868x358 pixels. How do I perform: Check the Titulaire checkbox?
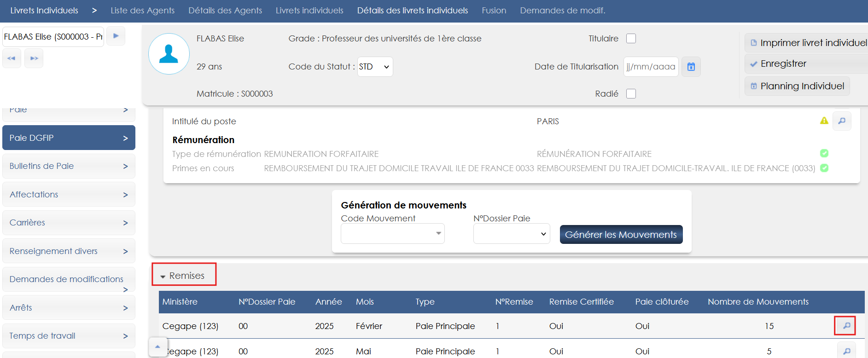pyautogui.click(x=631, y=39)
